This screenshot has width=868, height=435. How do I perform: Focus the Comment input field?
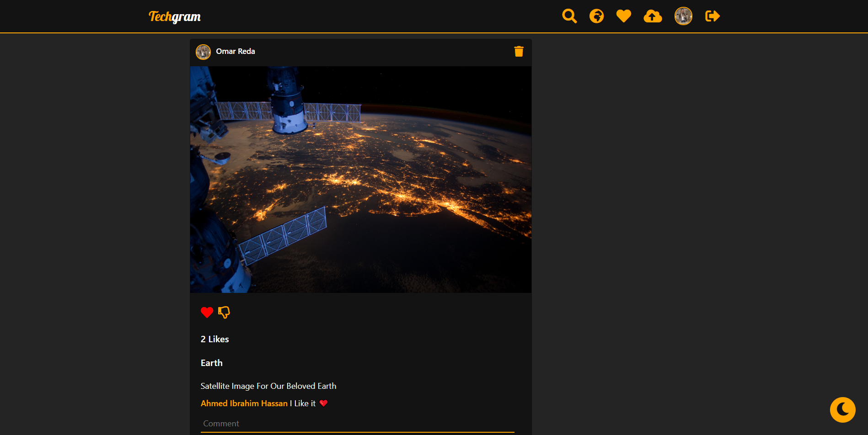point(358,424)
